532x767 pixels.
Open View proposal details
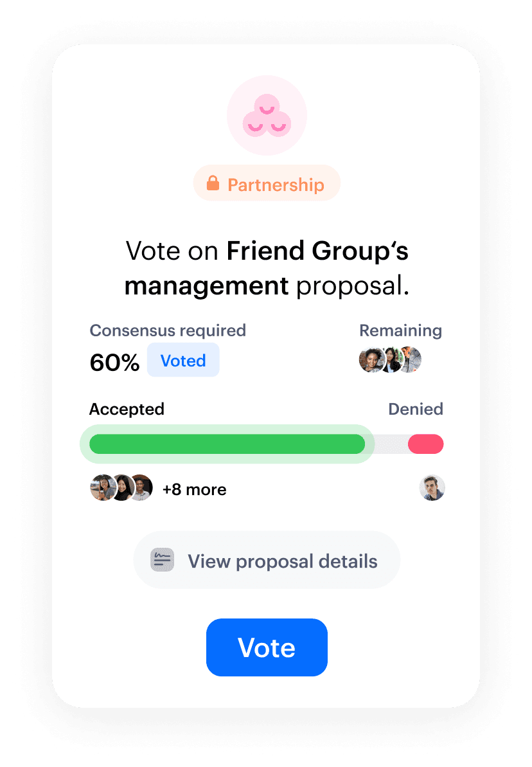[267, 560]
